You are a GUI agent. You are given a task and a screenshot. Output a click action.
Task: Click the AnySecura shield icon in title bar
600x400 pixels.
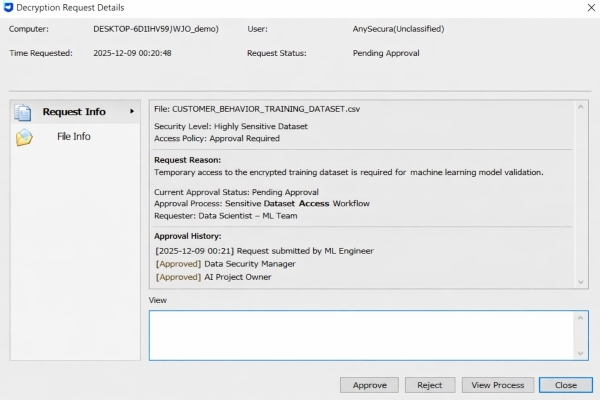pyautogui.click(x=8, y=7)
